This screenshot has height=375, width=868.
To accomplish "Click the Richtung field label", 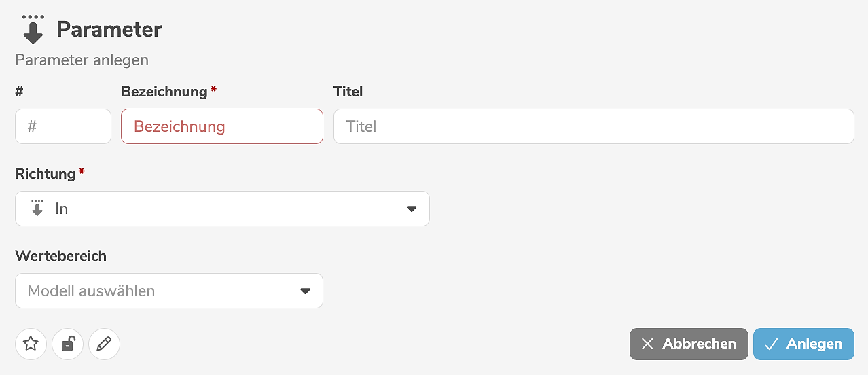I will 45,174.
